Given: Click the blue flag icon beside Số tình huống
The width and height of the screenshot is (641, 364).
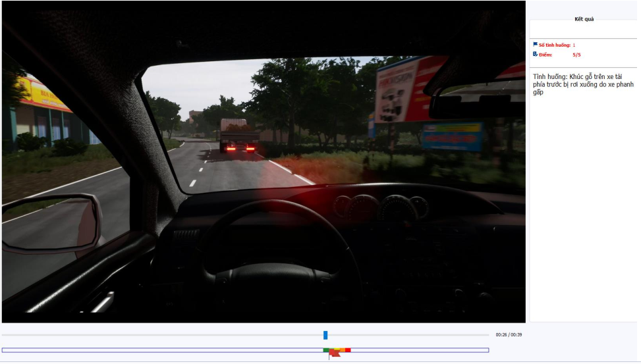Looking at the screenshot, I should click(x=535, y=45).
